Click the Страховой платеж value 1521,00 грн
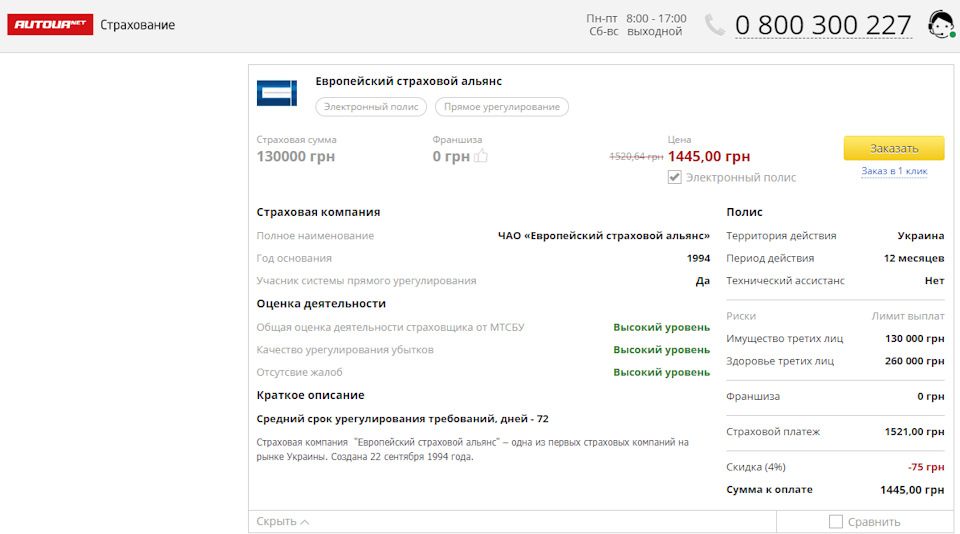Image resolution: width=960 pixels, height=534 pixels. click(x=914, y=432)
